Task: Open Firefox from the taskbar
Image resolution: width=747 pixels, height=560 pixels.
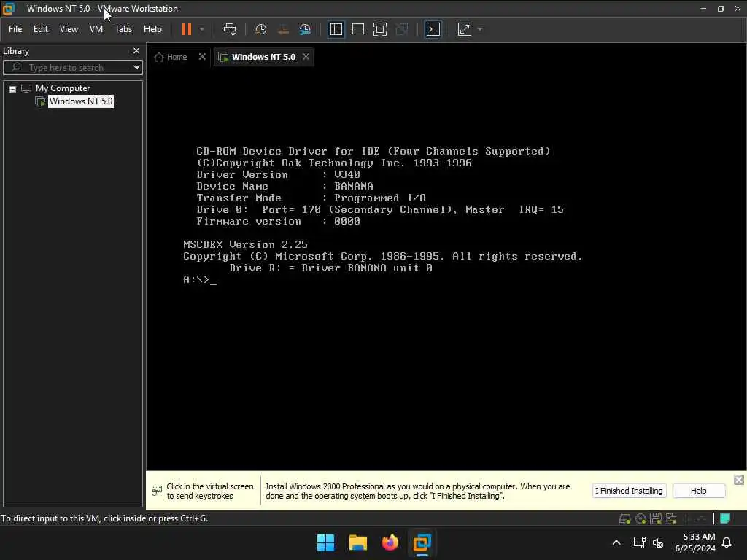Action: 390,542
